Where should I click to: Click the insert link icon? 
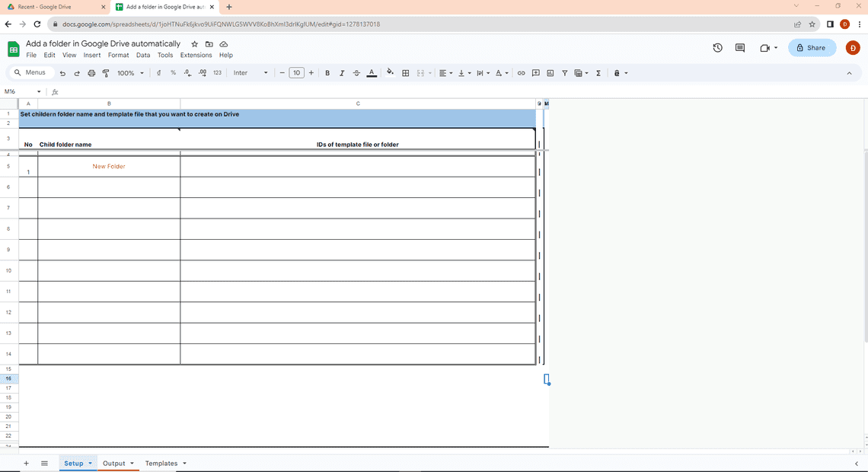coord(521,73)
